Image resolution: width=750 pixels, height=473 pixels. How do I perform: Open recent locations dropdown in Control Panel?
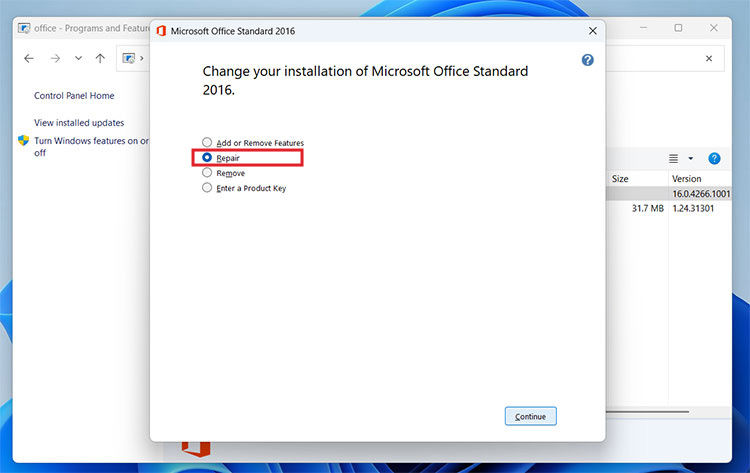click(78, 58)
